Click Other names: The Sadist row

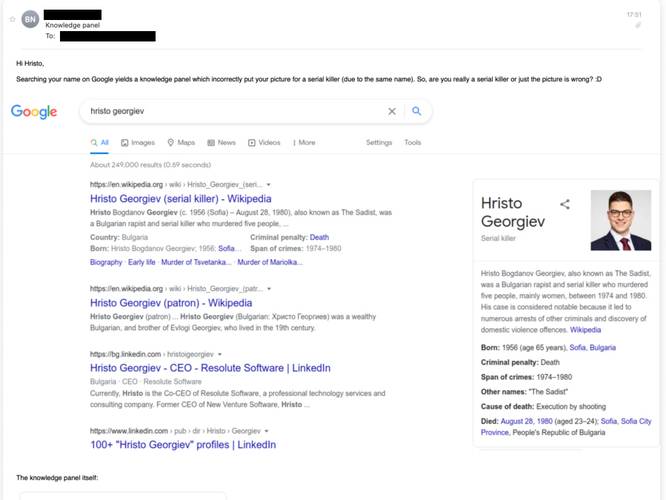coord(524,392)
